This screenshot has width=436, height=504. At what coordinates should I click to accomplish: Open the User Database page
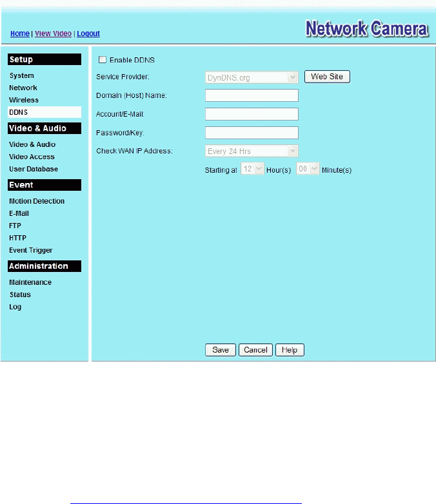tap(34, 169)
